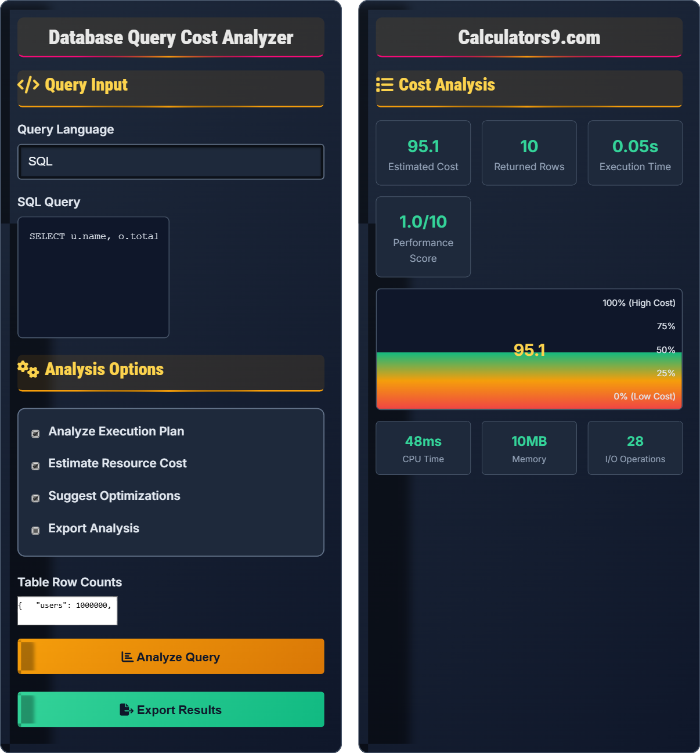Click the cost gauge gradient bar
Image resolution: width=700 pixels, height=753 pixels.
pyautogui.click(x=529, y=380)
